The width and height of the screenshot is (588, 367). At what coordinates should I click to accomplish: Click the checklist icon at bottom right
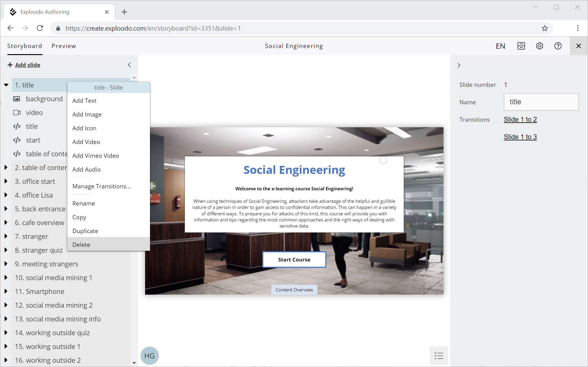[439, 355]
